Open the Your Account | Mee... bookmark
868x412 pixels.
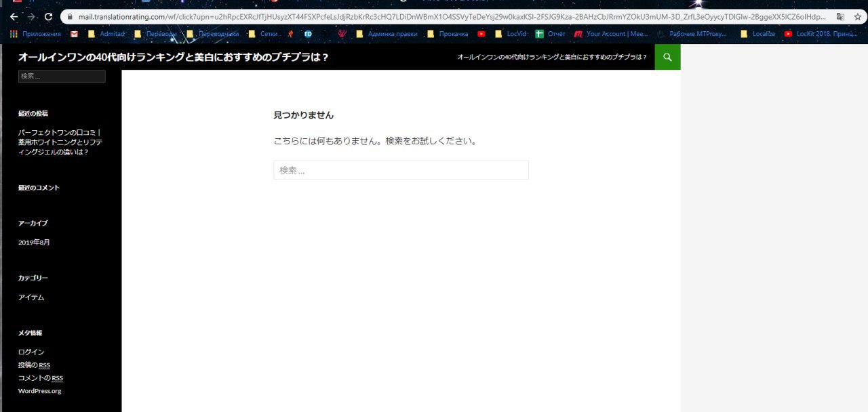pos(611,33)
